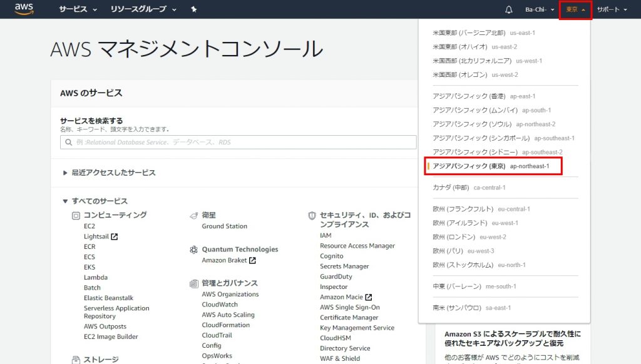Open the Lambda service link
641x364 pixels.
(x=96, y=278)
